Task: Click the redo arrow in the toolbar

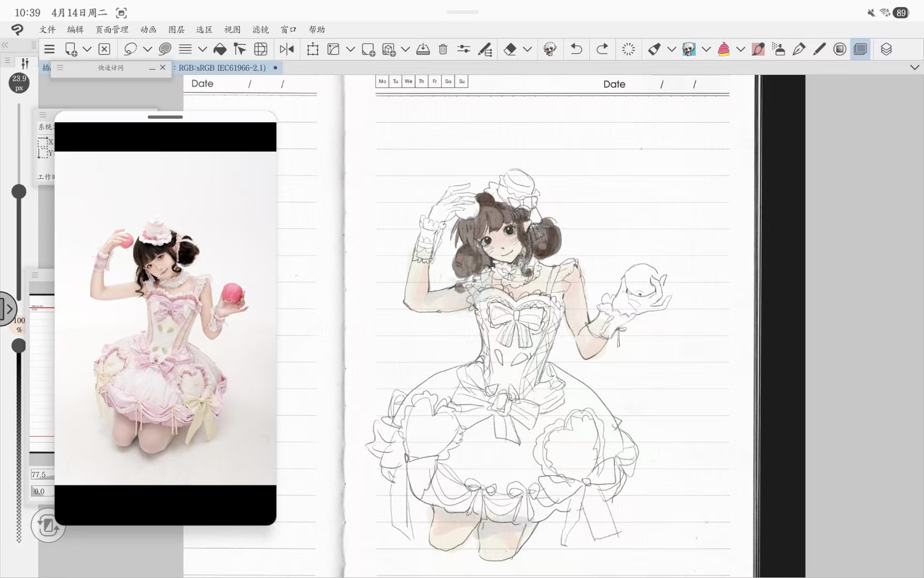Action: [602, 49]
